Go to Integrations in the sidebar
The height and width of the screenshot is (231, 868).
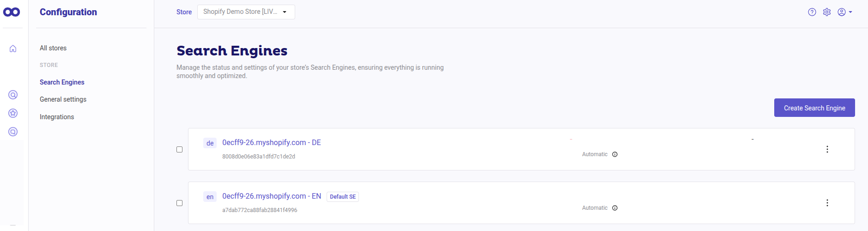[x=57, y=117]
